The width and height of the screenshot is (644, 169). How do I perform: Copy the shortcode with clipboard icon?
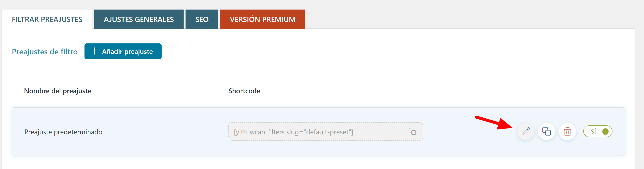coord(412,131)
